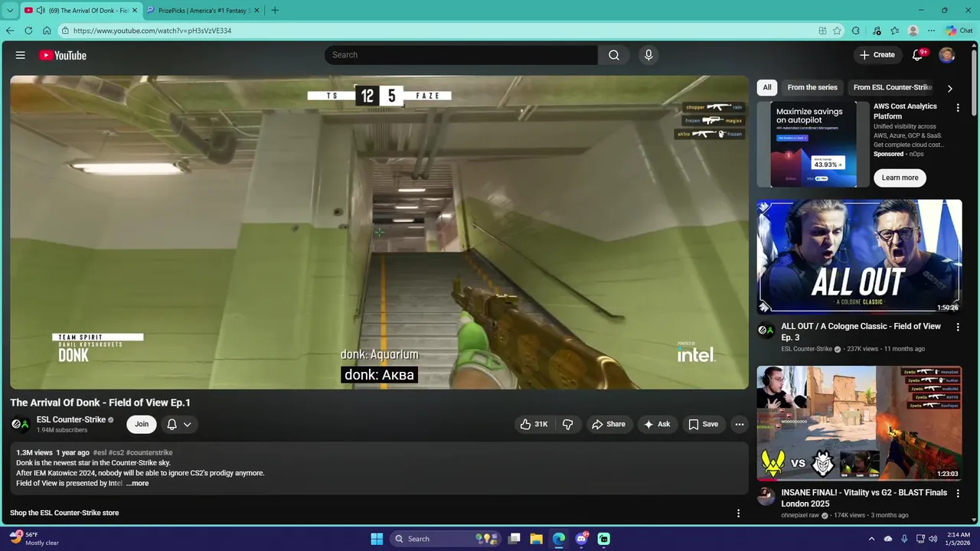This screenshot has width=980, height=551.
Task: Open Task View on taskbar
Action: click(x=514, y=539)
